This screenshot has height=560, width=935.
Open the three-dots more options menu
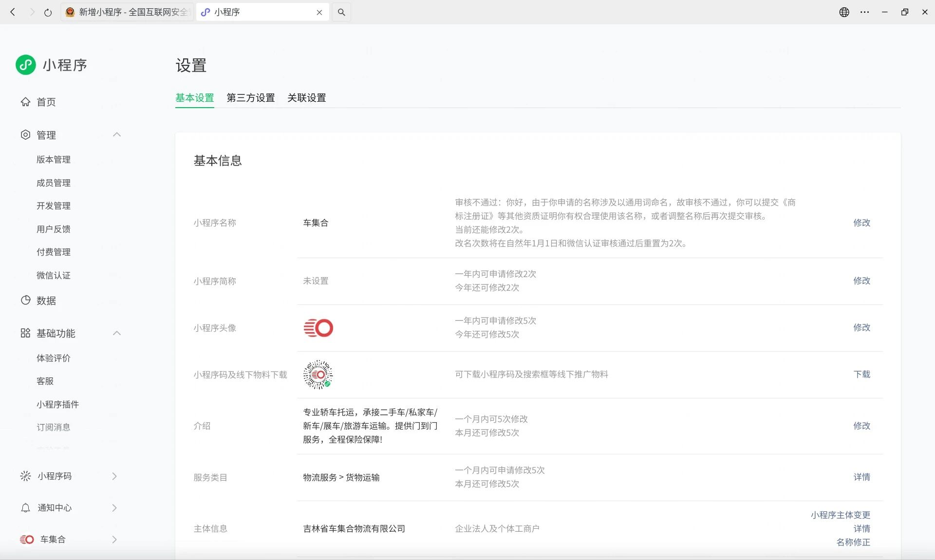[x=864, y=12]
